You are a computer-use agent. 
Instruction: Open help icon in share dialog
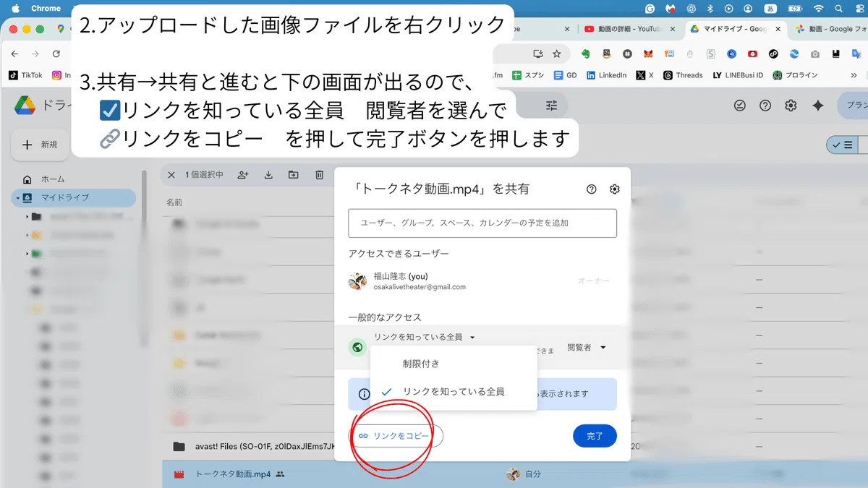point(592,189)
